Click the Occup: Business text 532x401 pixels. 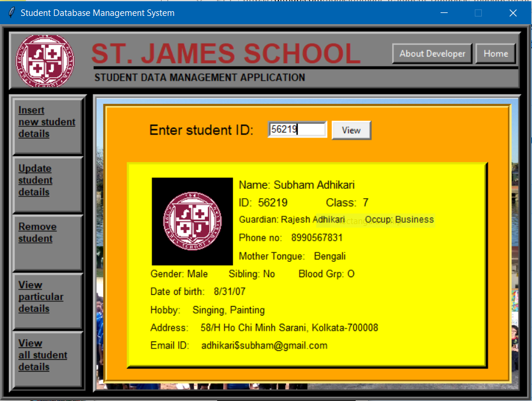(x=399, y=219)
